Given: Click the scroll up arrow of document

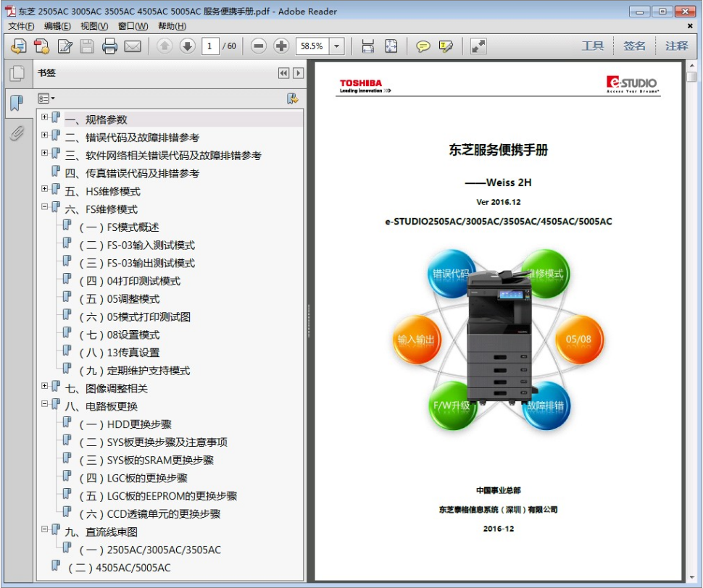Looking at the screenshot, I should click(x=692, y=66).
